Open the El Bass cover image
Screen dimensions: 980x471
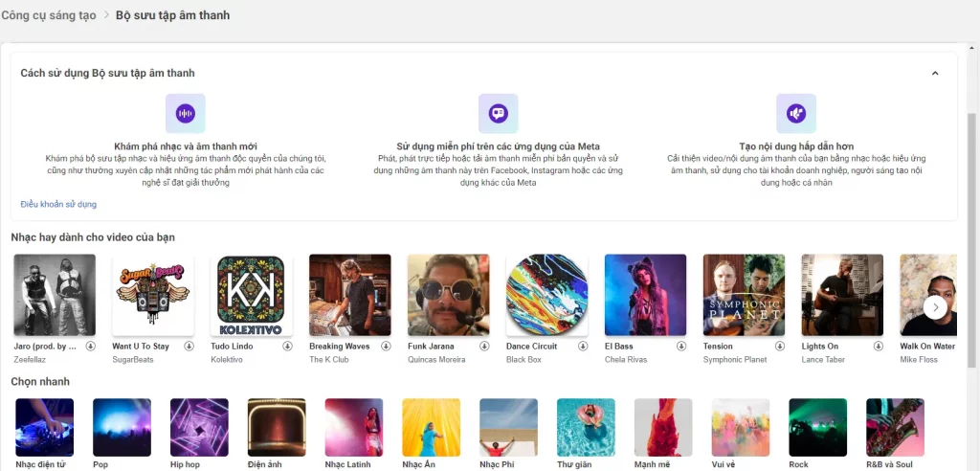tap(645, 295)
